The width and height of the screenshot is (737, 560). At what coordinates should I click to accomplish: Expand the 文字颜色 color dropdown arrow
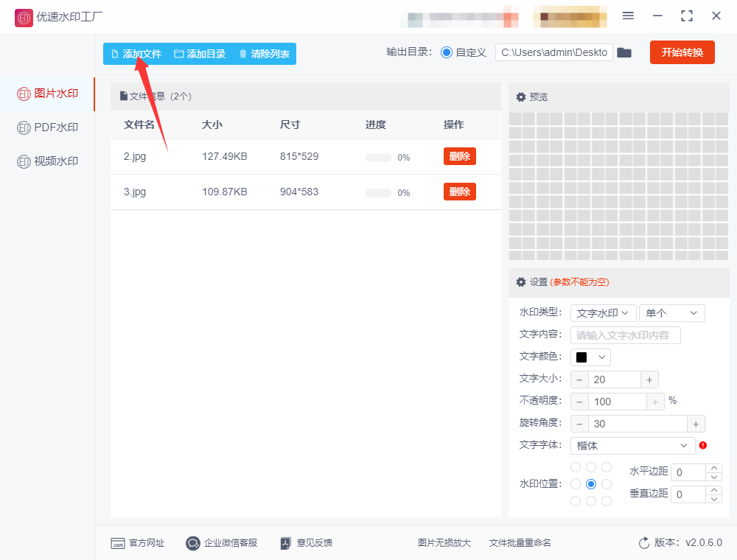click(601, 357)
